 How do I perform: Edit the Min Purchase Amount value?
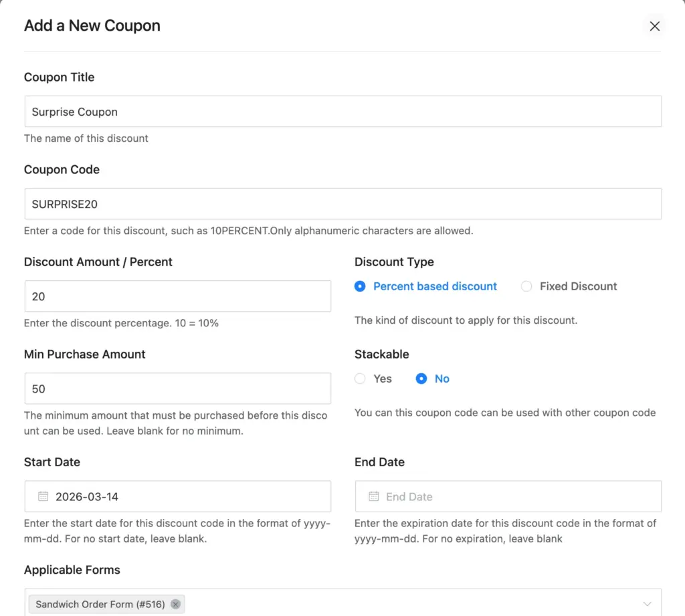[x=177, y=388]
